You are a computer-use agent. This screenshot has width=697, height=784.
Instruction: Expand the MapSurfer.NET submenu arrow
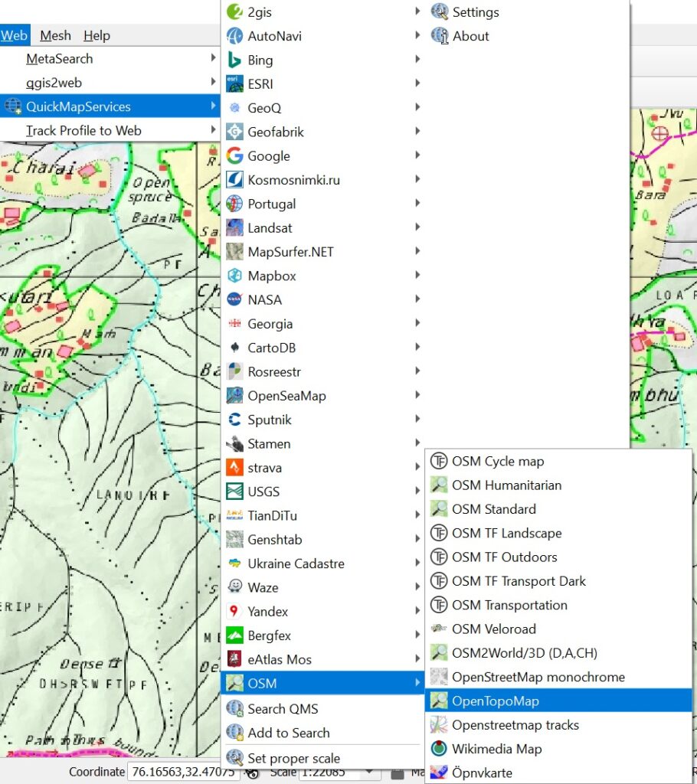[x=417, y=251]
